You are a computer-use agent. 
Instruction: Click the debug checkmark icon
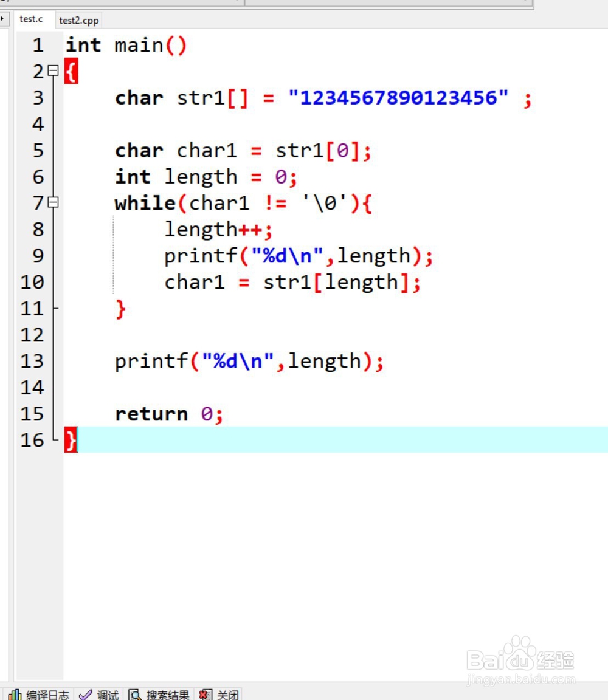pos(85,695)
